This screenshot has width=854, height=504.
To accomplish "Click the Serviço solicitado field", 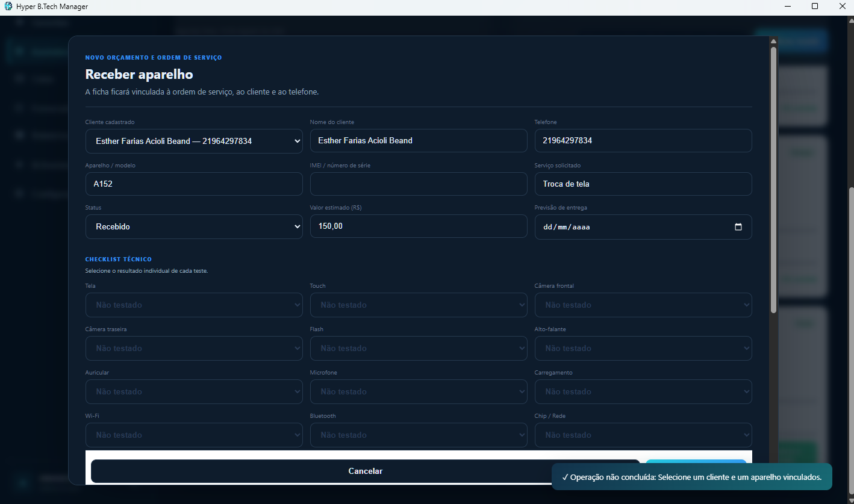I will tap(643, 184).
